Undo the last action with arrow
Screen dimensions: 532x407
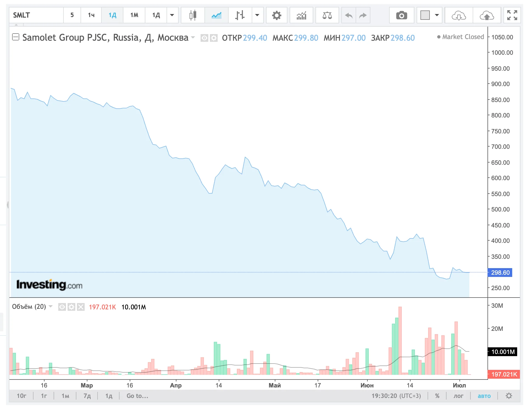(348, 15)
